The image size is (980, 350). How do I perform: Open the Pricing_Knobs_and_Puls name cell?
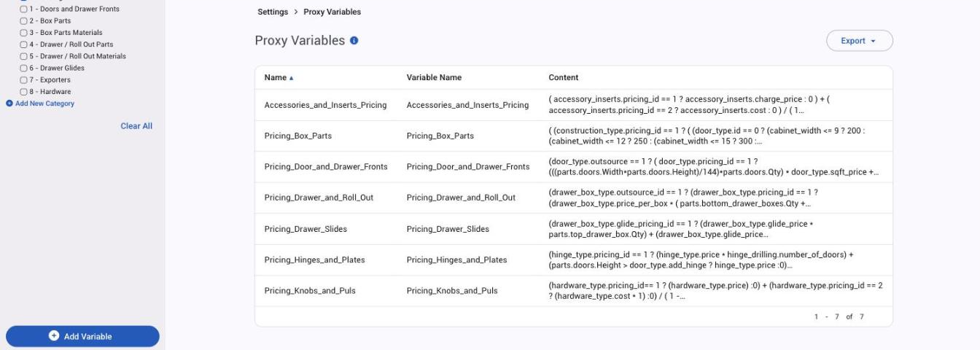310,291
